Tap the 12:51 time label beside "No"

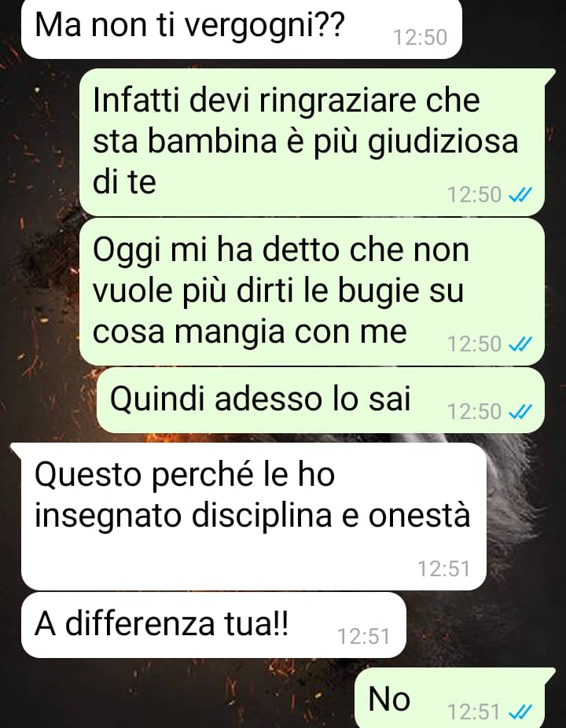coord(473,711)
